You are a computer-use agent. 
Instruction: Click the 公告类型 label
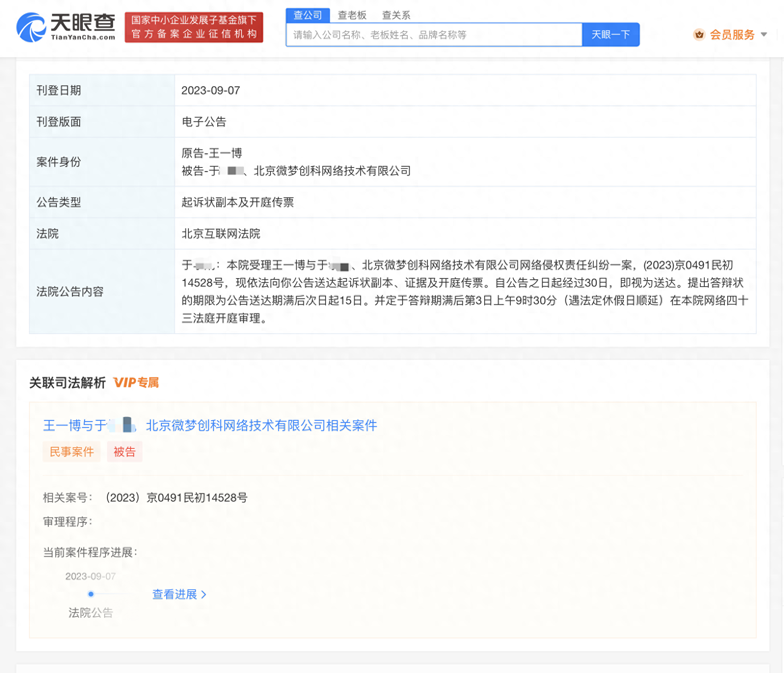[x=59, y=202]
